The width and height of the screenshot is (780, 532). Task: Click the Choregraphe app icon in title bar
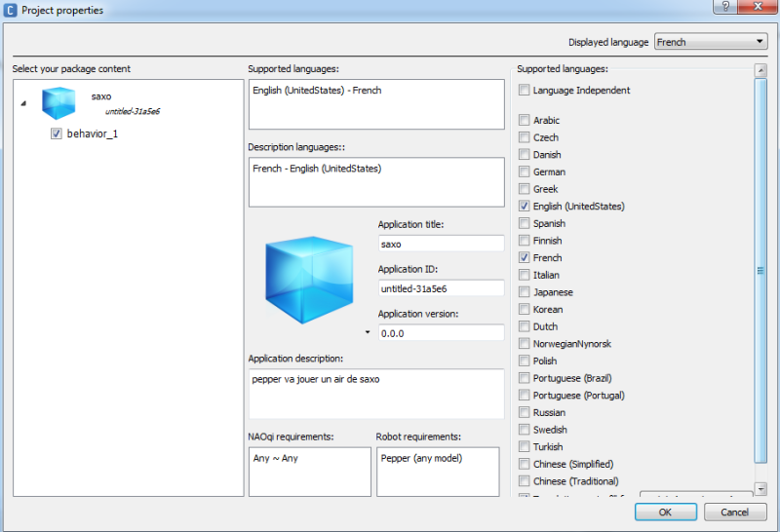pos(11,10)
